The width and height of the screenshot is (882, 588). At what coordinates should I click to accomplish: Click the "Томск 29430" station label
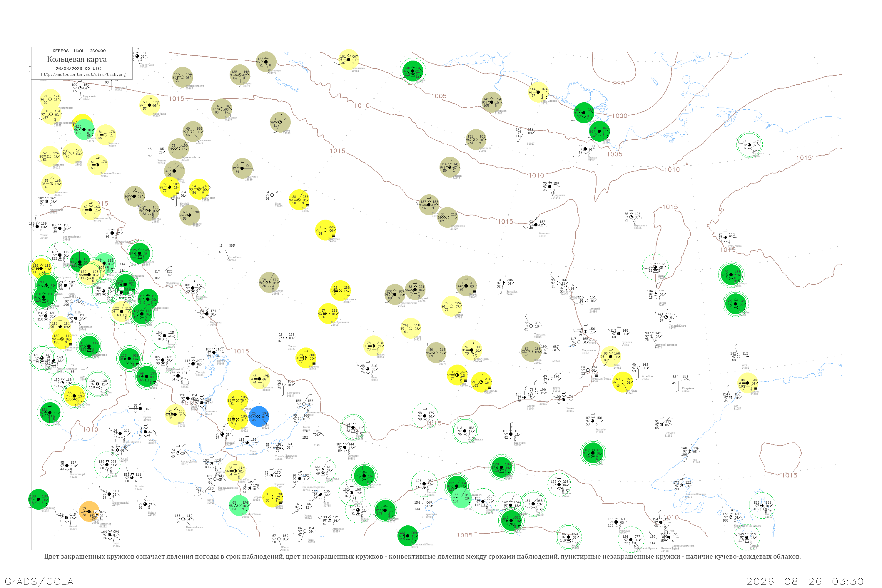coord(44,236)
